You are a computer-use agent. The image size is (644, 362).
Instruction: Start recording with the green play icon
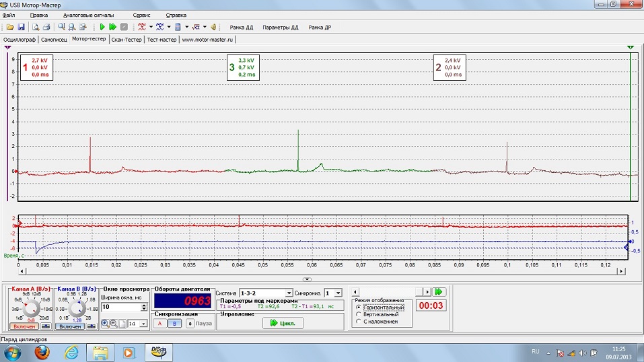102,27
